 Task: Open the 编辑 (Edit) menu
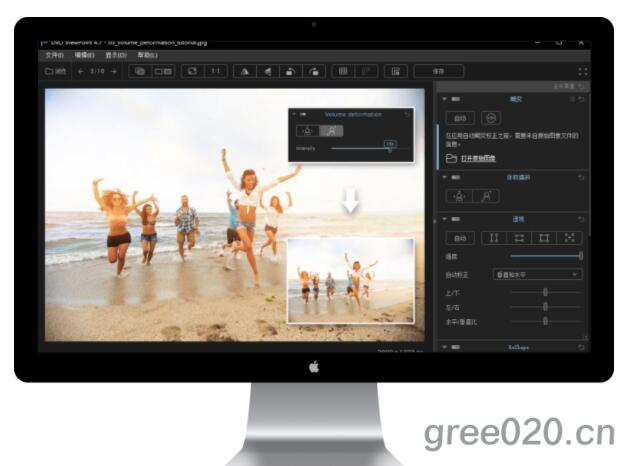tap(84, 55)
